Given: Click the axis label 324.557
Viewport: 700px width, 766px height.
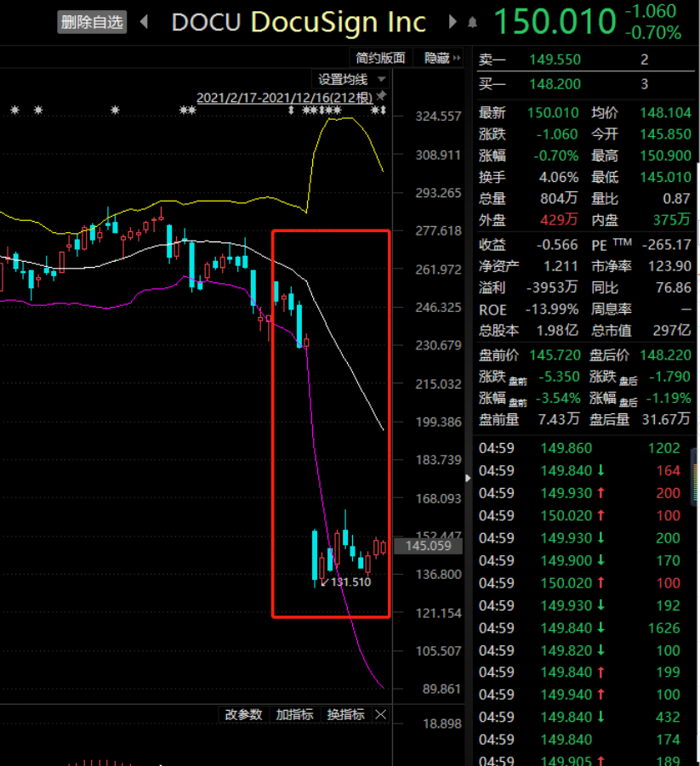Looking at the screenshot, I should (438, 116).
